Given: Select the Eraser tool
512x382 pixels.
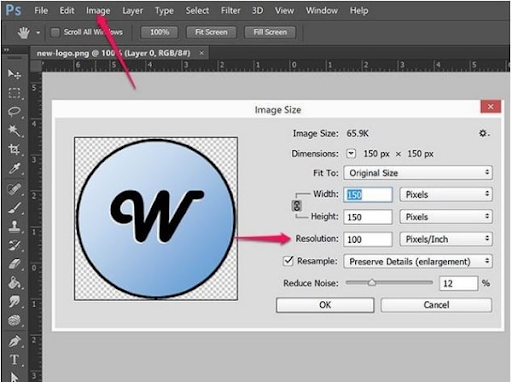Looking at the screenshot, I should tap(14, 264).
